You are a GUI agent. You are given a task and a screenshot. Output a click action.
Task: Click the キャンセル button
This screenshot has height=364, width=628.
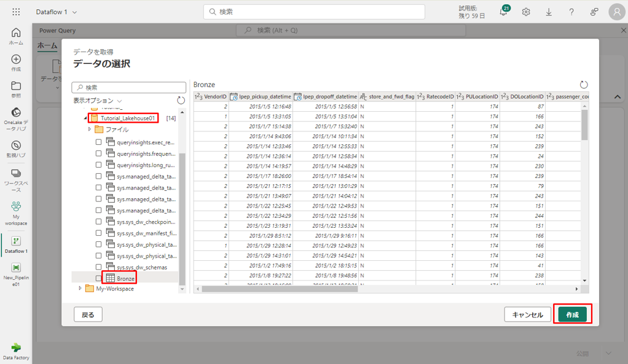(x=527, y=315)
